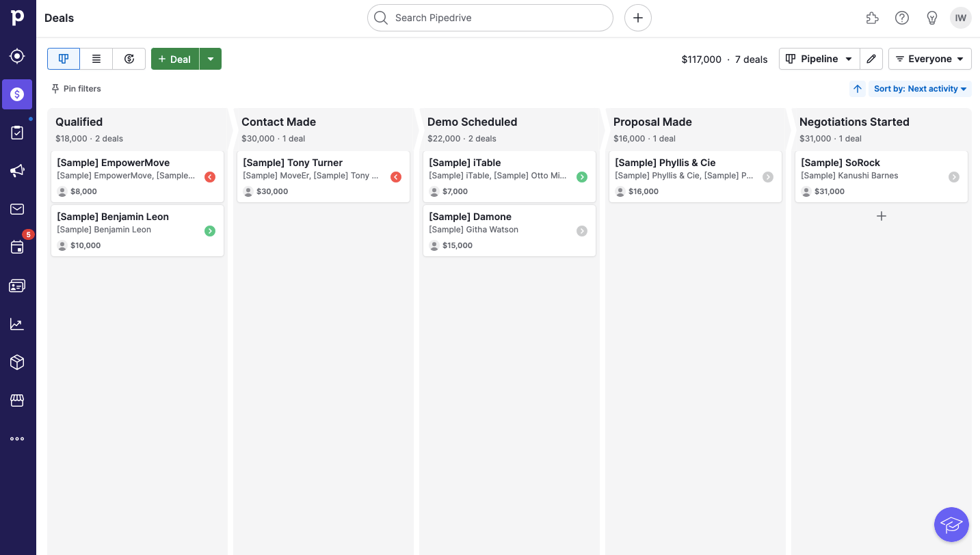The width and height of the screenshot is (980, 555).
Task: Open the [Sample] Tony Turner deal
Action: (323, 176)
